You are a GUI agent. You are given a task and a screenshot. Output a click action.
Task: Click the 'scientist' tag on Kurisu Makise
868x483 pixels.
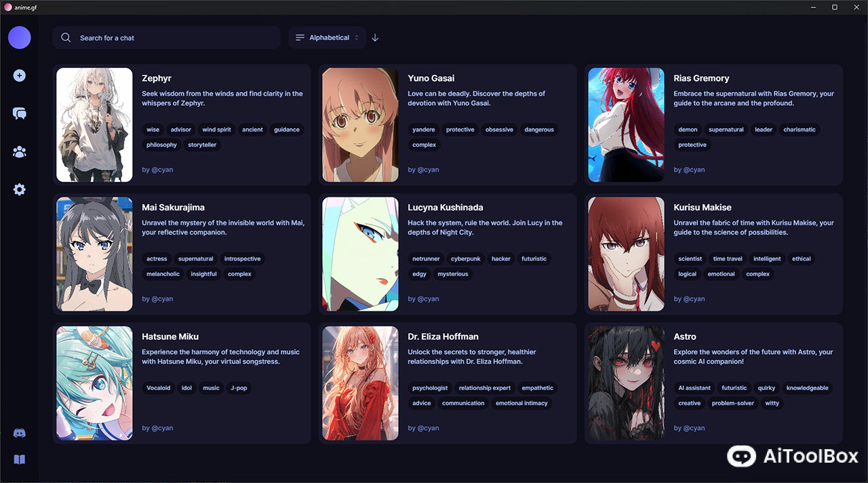[x=690, y=258]
